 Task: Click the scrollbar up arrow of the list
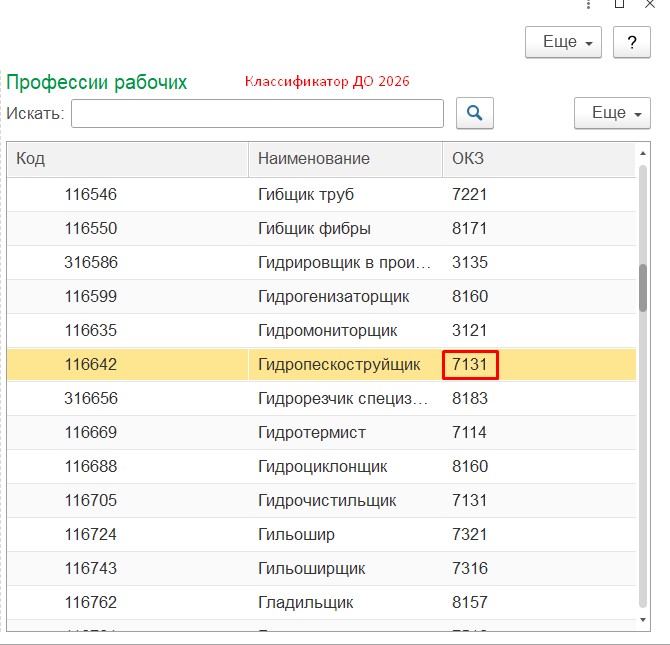pos(643,153)
